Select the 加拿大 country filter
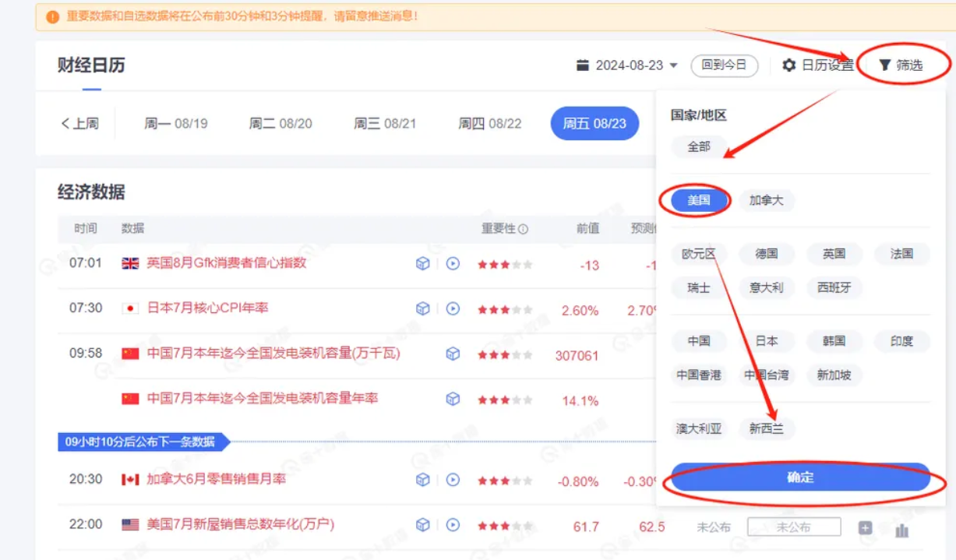Viewport: 956px width, 560px height. (766, 200)
